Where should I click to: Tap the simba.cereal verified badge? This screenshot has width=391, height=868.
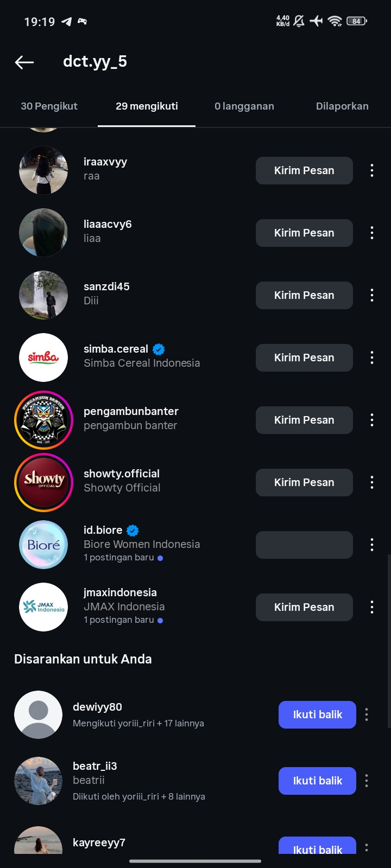tap(159, 349)
